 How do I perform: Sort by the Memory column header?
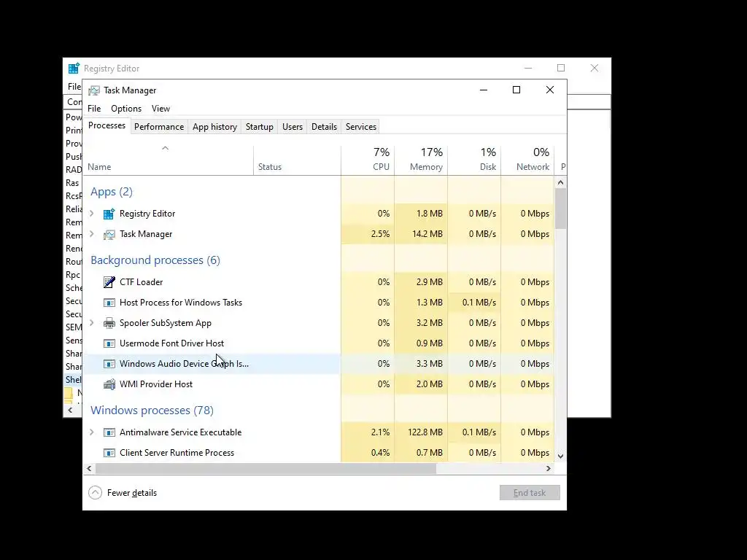click(x=421, y=160)
